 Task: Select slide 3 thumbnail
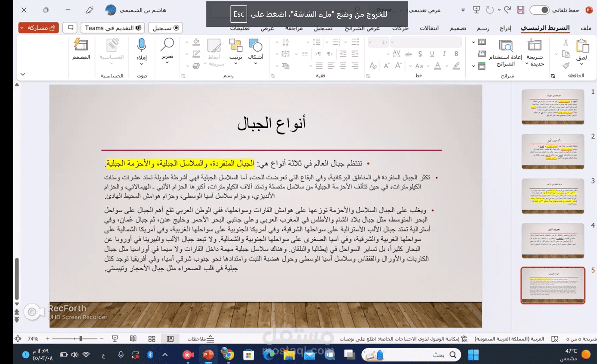553,196
